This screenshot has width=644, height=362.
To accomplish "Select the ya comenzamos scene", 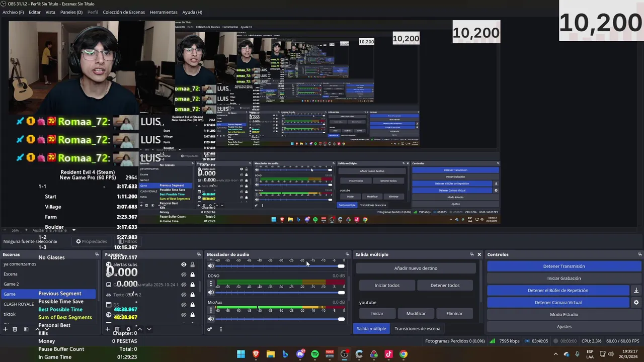I will 20,264.
